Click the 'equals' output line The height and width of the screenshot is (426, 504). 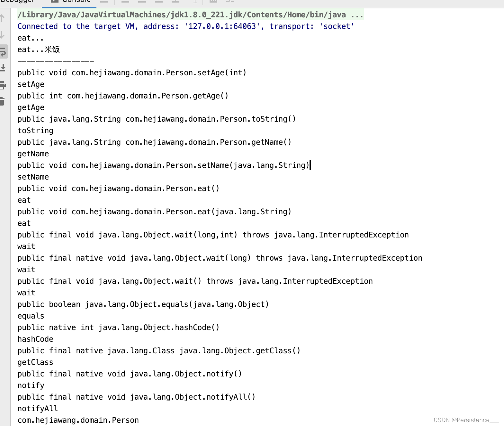point(31,316)
